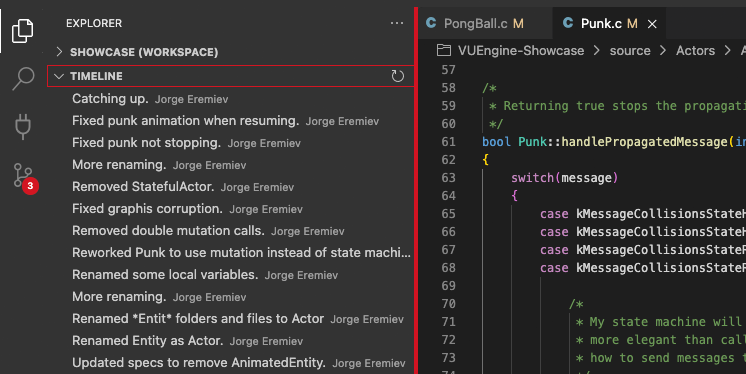Select 'Fixed punk animation when resuming.' commit
The image size is (746, 374).
[x=231, y=121]
